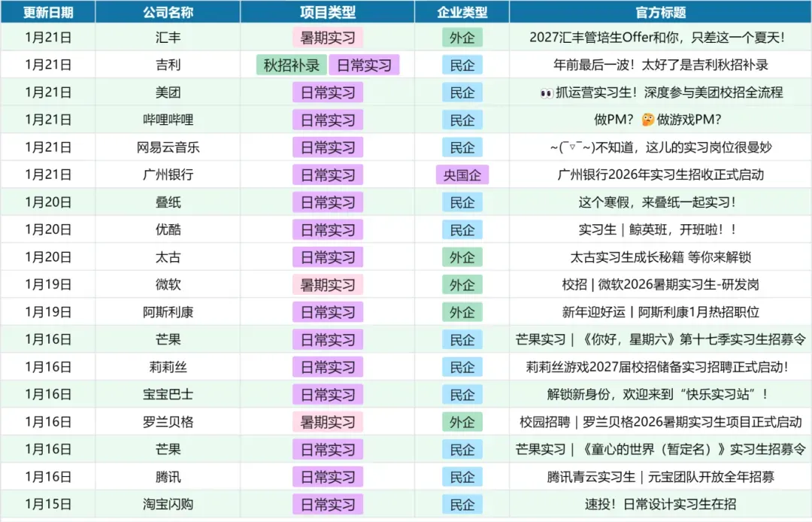Click the 日常实习 tag in 美团 row
The width and height of the screenshot is (812, 522).
[327, 93]
